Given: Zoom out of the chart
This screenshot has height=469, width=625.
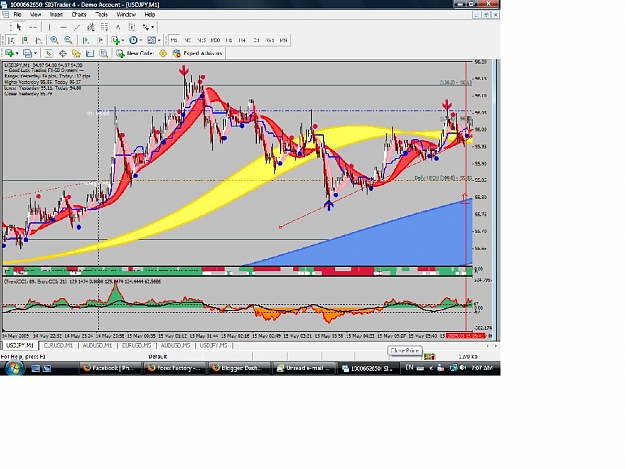Looking at the screenshot, I should click(x=69, y=40).
